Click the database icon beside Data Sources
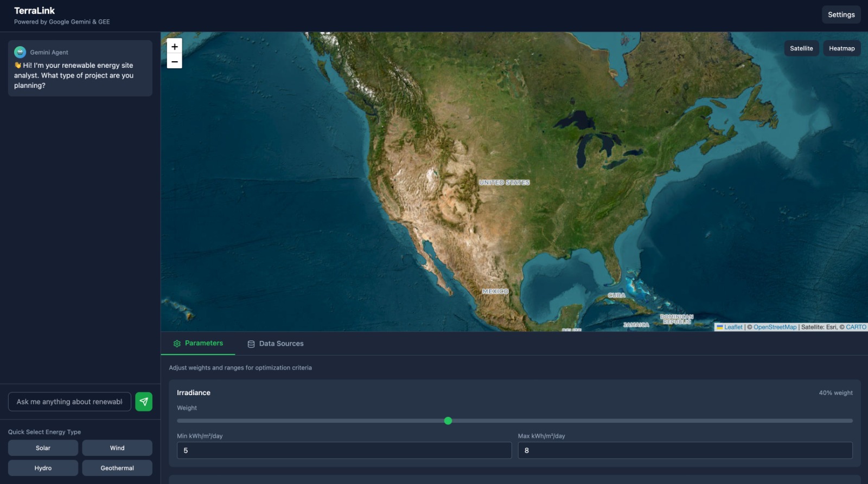868x484 pixels. pos(251,344)
